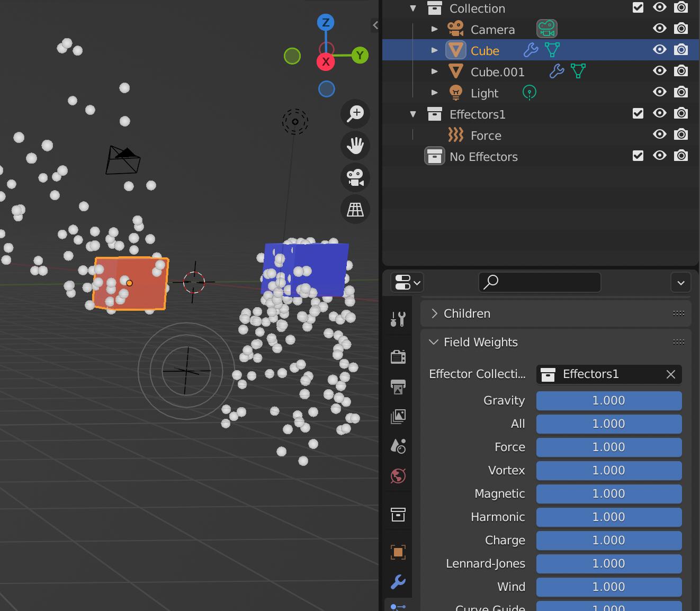Collapse the Collection tree item
The image size is (700, 611).
click(413, 8)
